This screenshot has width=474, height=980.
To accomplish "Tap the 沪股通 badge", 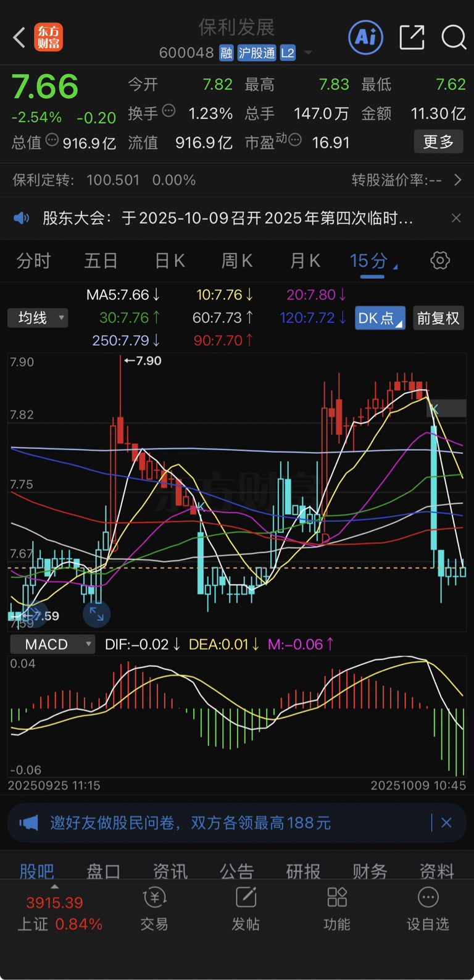I will [257, 53].
